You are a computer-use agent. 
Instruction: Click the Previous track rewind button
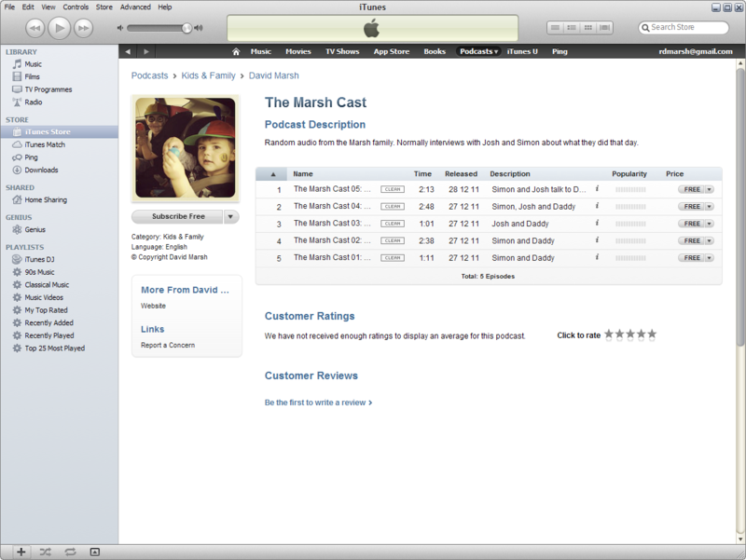[35, 28]
